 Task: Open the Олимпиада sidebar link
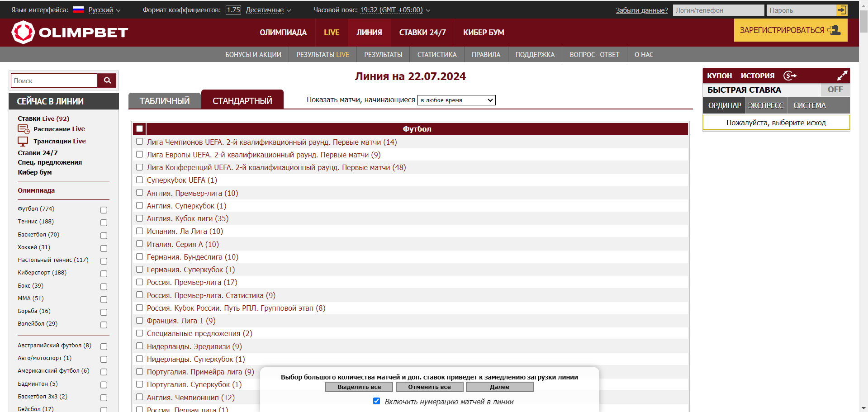(x=36, y=190)
